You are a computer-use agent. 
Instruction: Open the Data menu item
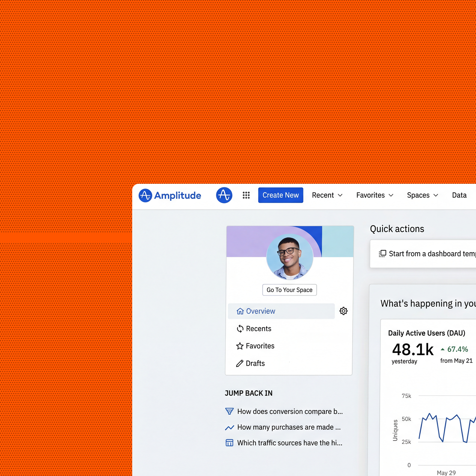click(x=459, y=195)
